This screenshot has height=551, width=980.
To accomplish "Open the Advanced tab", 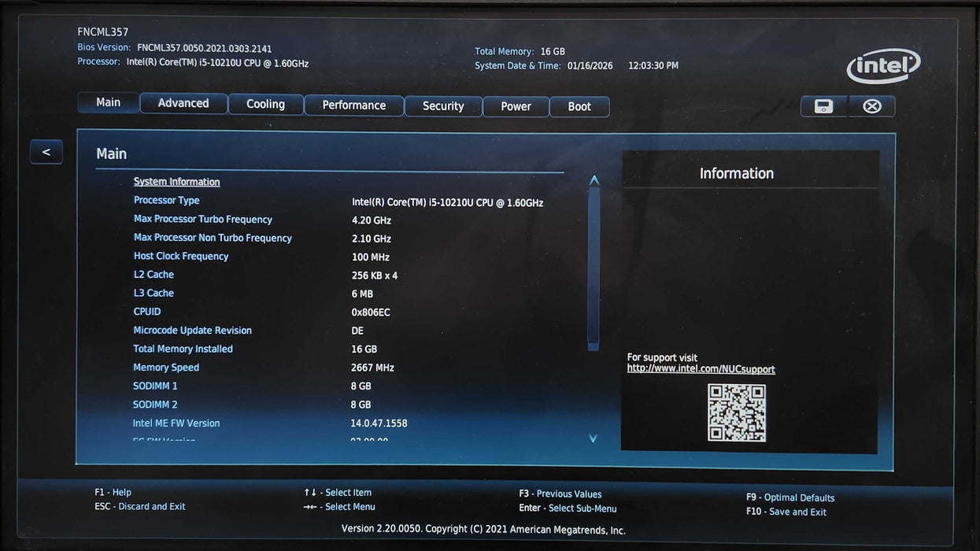I will (183, 103).
